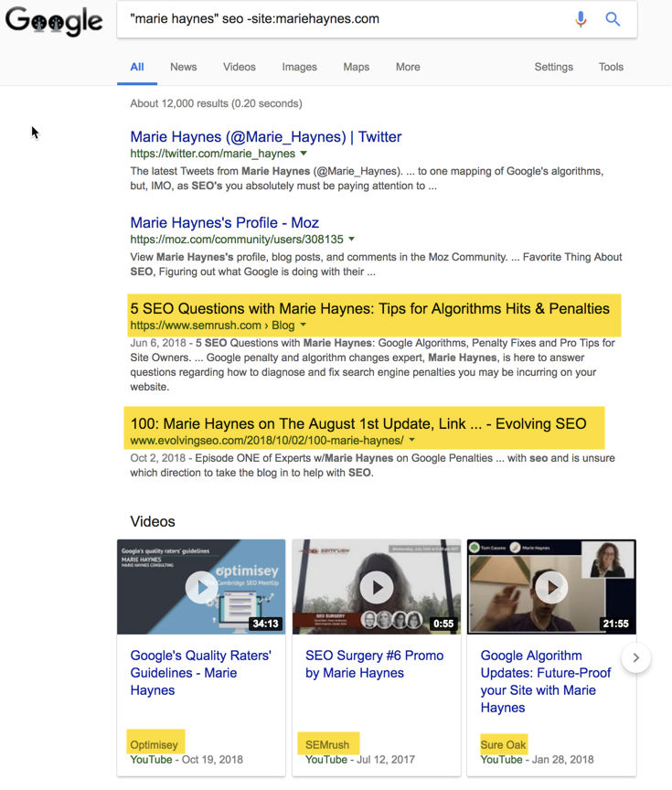Switch to Images tab
The width and height of the screenshot is (672, 790).
tap(299, 67)
